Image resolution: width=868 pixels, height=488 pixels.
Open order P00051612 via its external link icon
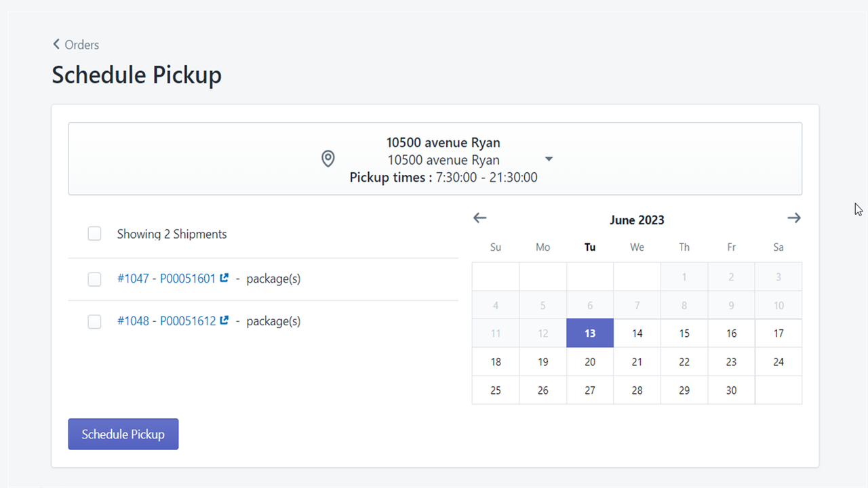224,320
